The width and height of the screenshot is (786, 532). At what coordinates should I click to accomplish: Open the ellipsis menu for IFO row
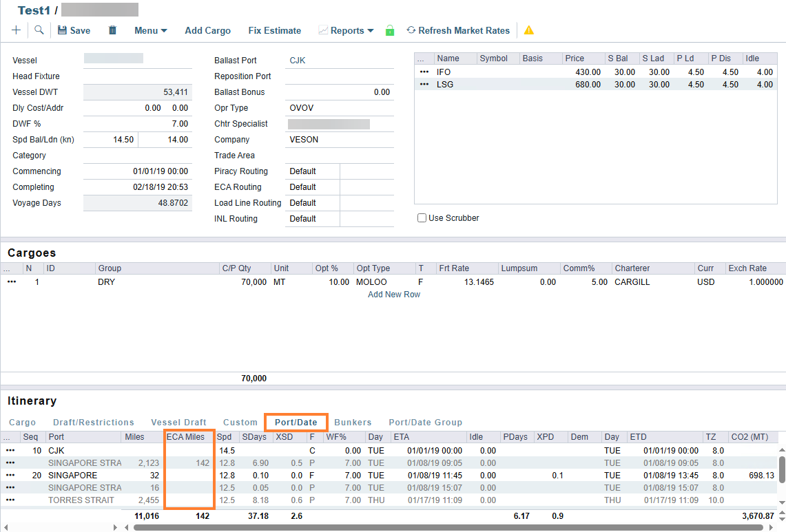424,72
